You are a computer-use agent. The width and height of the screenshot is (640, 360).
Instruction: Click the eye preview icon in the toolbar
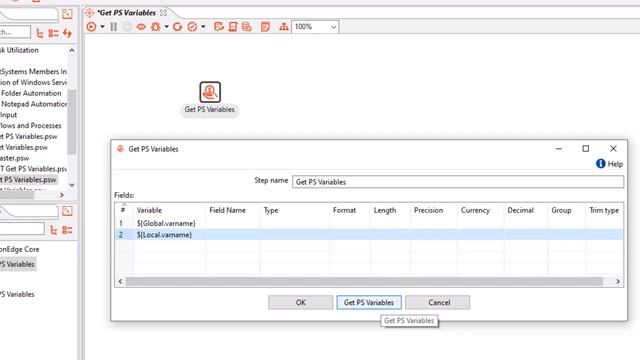coord(141,27)
